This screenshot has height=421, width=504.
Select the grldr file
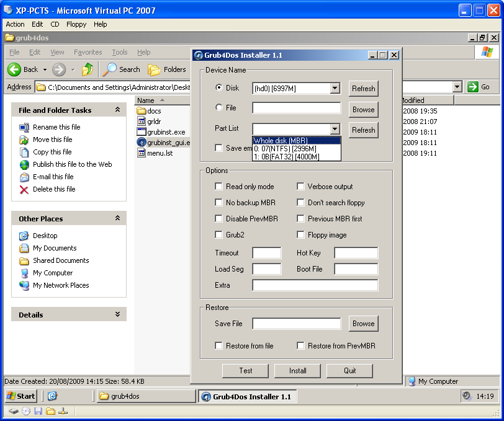[x=149, y=122]
